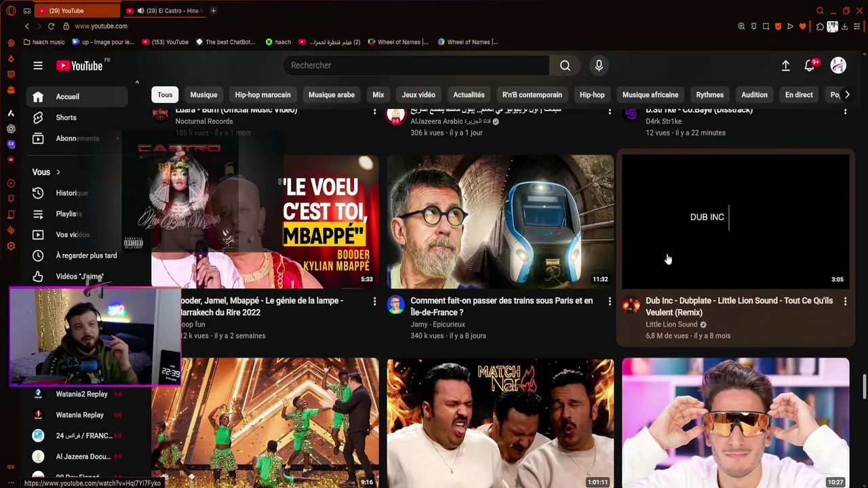The height and width of the screenshot is (488, 868).
Task: Open the Jamy - Epicurieux channel link
Action: pyautogui.click(x=437, y=325)
